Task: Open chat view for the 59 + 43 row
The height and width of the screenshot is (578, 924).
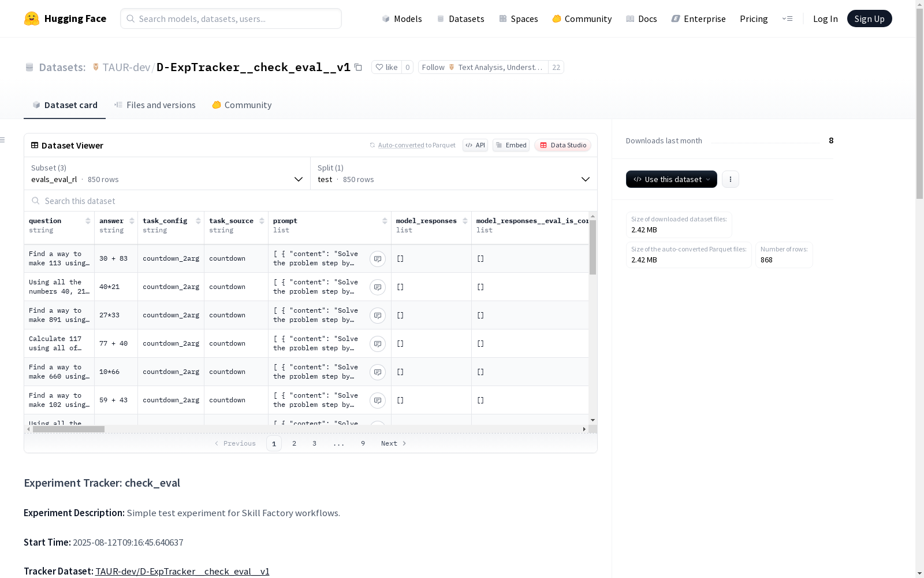Action: click(378, 400)
